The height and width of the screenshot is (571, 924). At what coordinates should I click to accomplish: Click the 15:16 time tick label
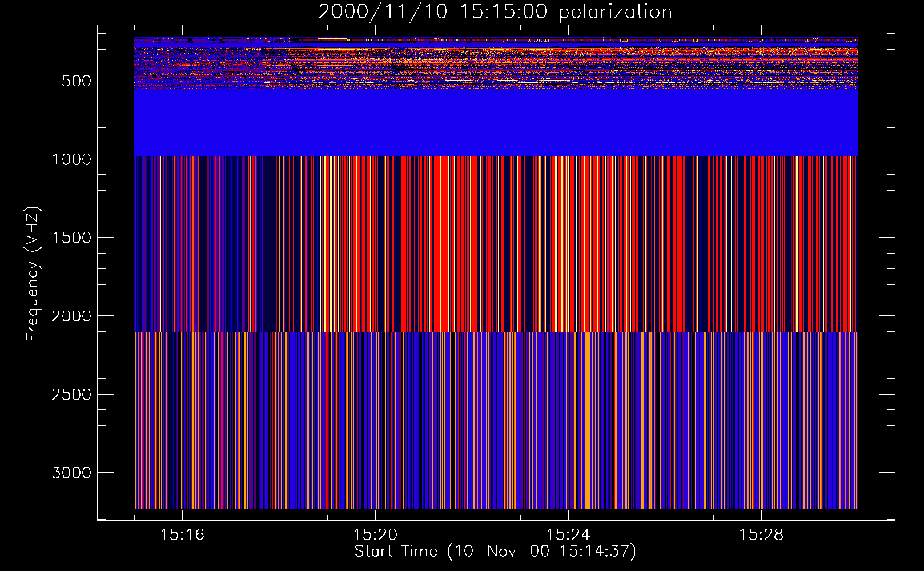point(182,535)
